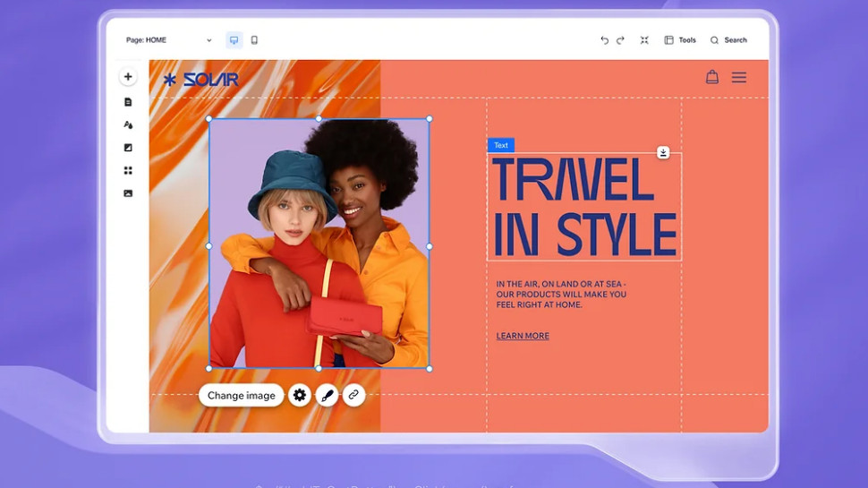Click the link icon for the image
The image size is (868, 488).
click(x=353, y=395)
